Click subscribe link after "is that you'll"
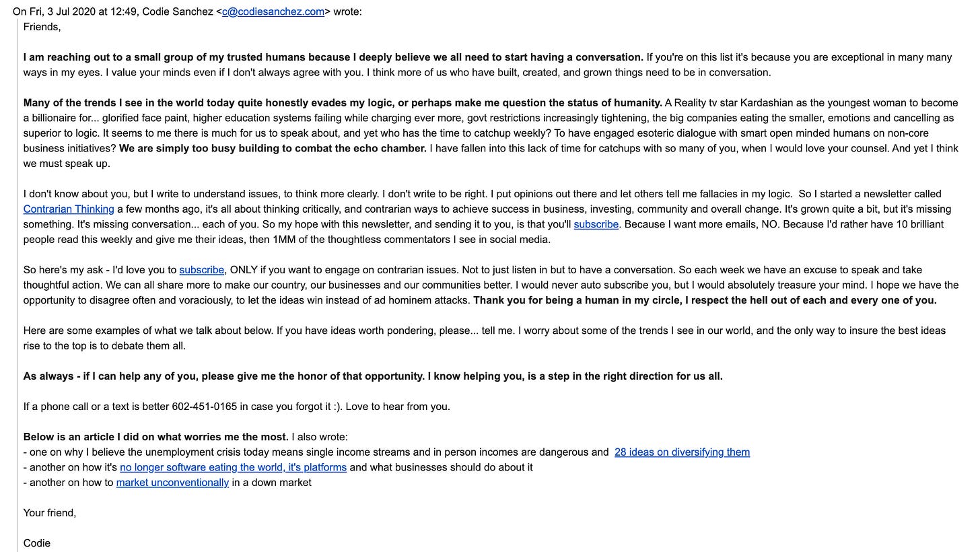Viewport: 980px width, 552px height. (x=596, y=224)
